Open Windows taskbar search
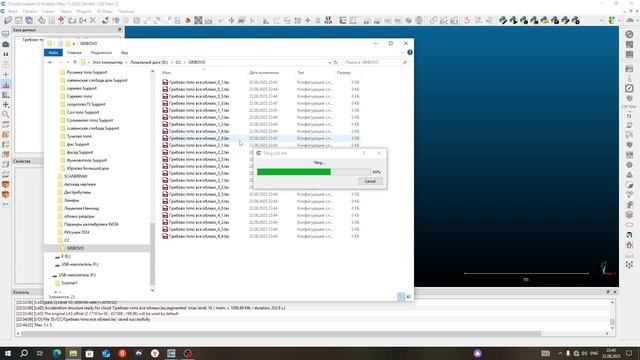Screen dimensions: 640x360 coord(24,353)
